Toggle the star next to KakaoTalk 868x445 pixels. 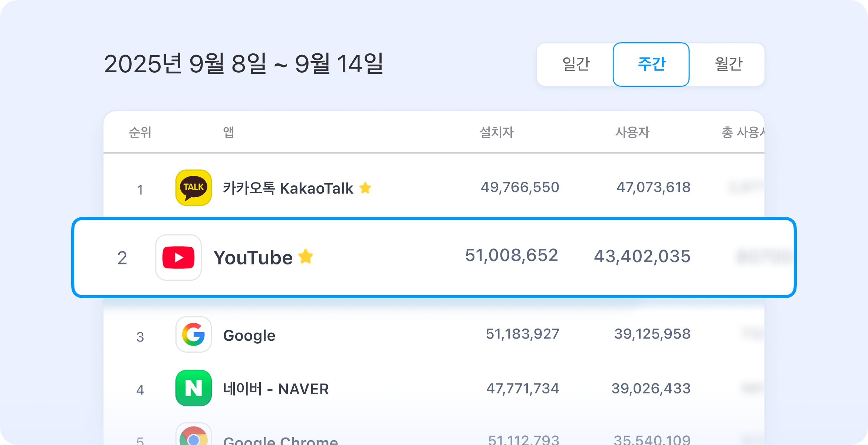tap(365, 188)
